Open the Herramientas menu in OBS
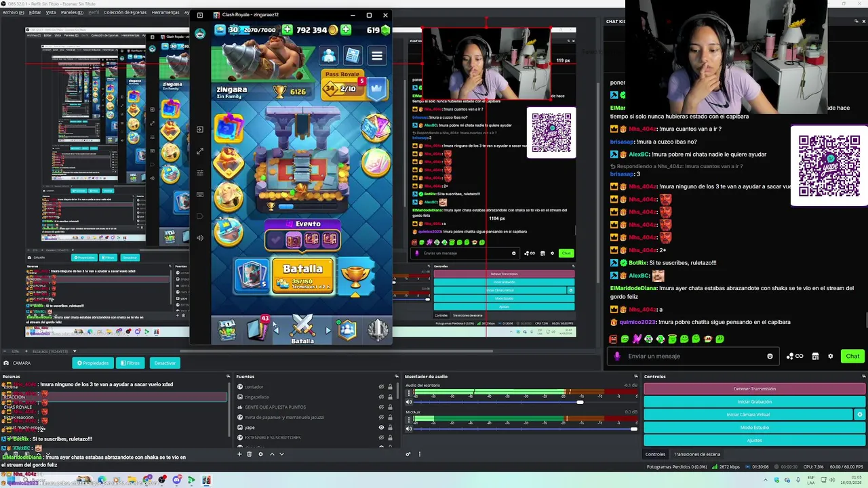 [165, 12]
